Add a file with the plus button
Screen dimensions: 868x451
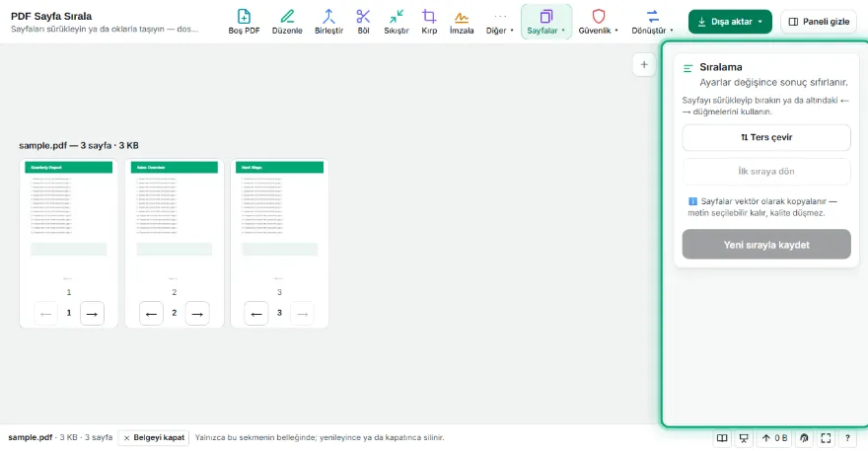click(644, 65)
